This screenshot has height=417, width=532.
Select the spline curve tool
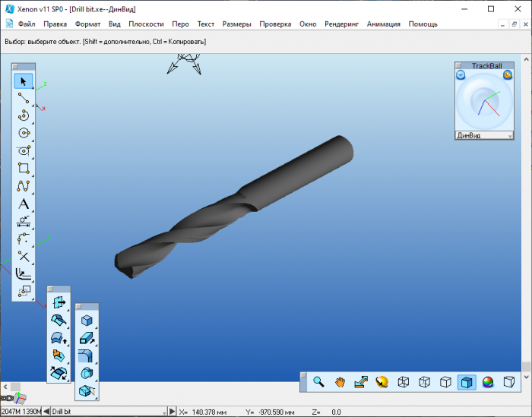click(23, 186)
